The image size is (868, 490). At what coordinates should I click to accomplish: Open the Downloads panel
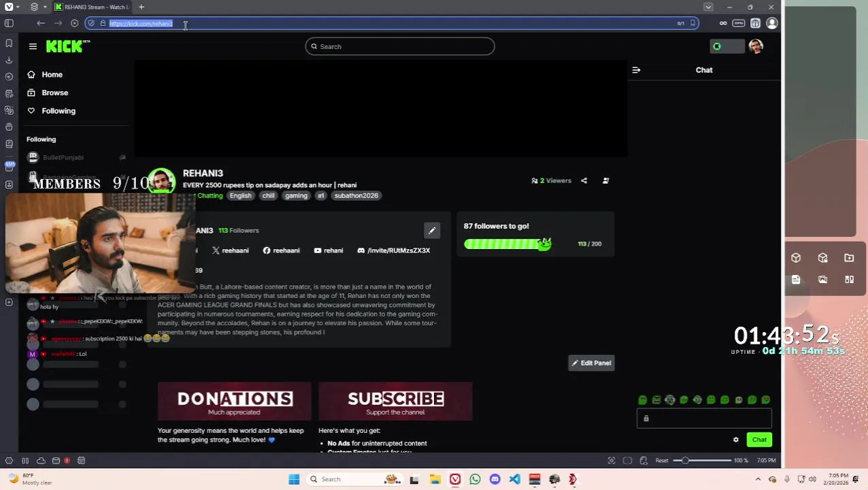pyautogui.click(x=9, y=60)
